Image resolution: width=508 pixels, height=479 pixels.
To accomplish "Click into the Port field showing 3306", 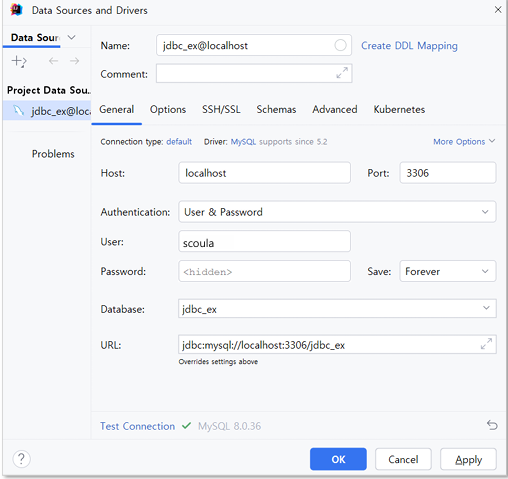I will coord(448,173).
